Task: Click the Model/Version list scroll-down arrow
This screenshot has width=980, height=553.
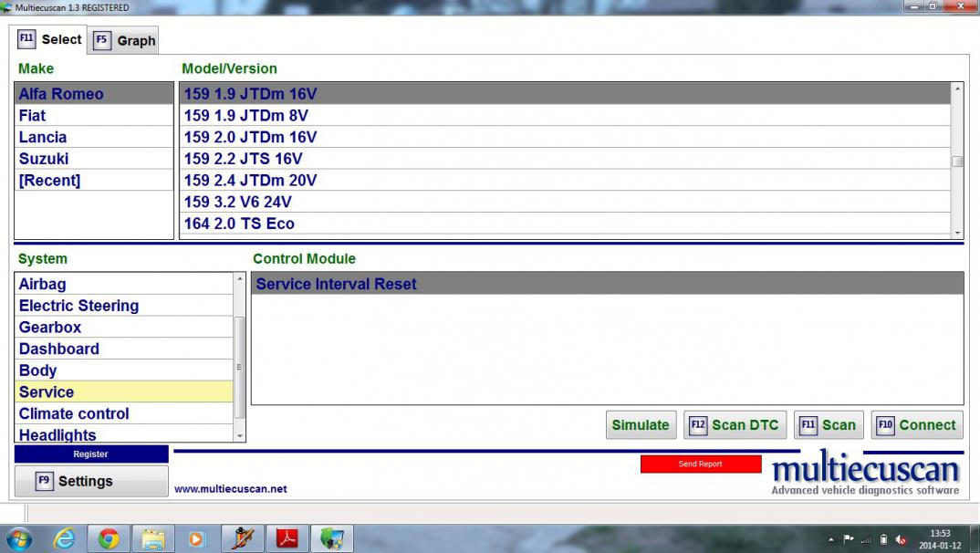Action: tap(957, 233)
